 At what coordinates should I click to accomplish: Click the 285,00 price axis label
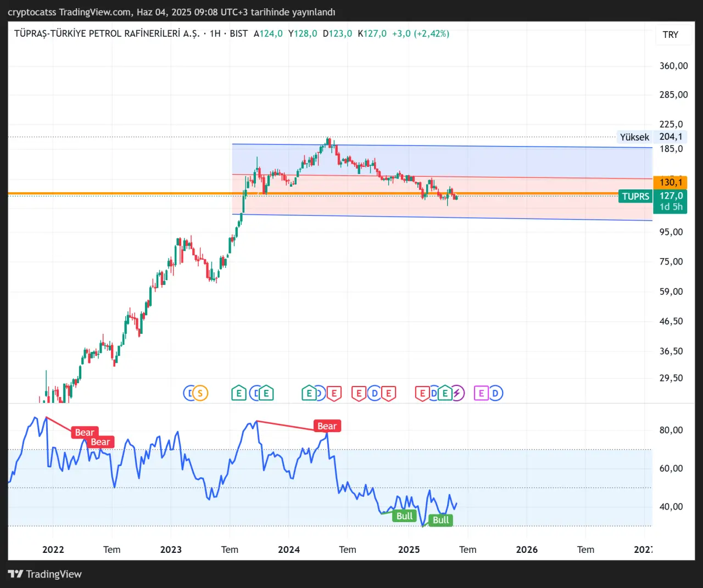pos(673,94)
